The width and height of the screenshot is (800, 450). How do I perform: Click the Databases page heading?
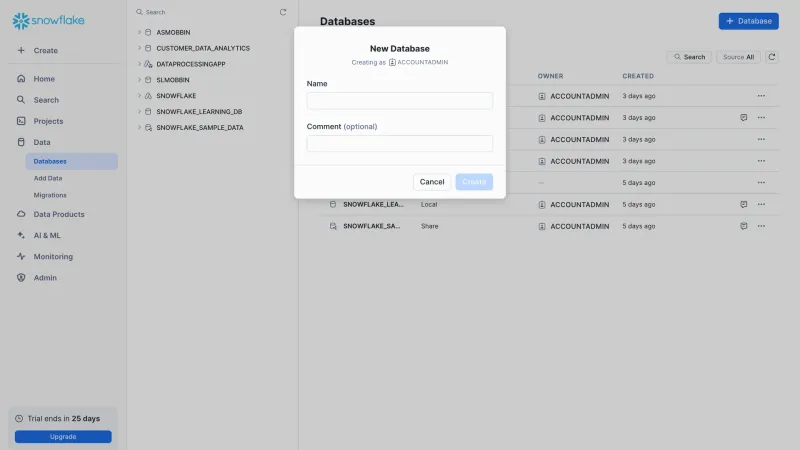tap(347, 21)
